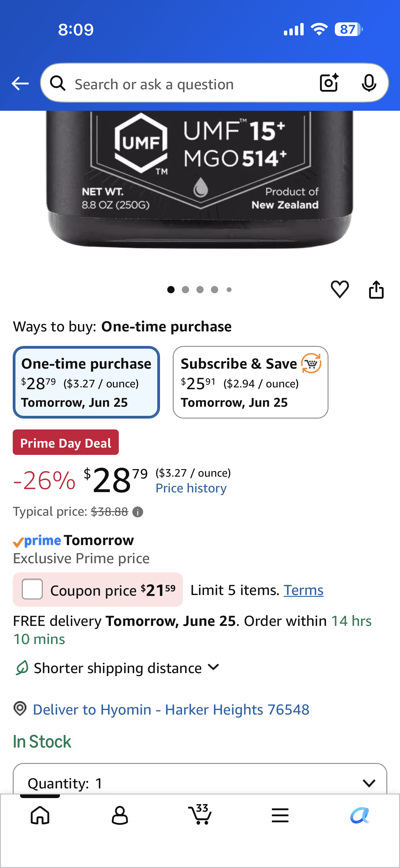The width and height of the screenshot is (400, 868).
Task: Launch the Rufus AI assistant icon
Action: [x=360, y=815]
